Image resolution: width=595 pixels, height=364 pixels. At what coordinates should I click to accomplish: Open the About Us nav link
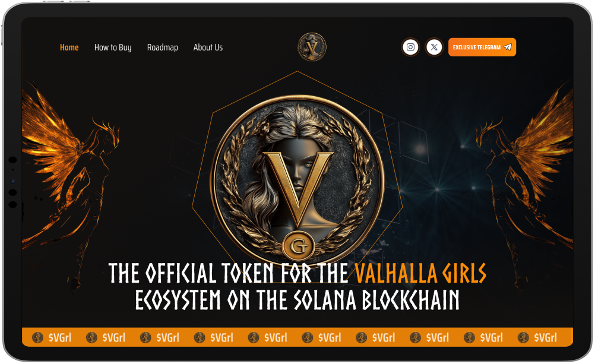coord(208,48)
